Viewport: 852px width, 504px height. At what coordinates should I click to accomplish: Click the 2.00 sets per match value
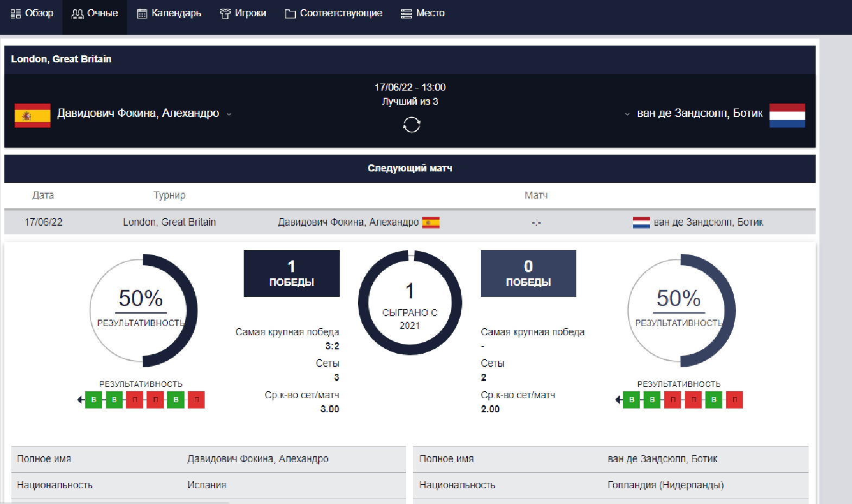(x=491, y=409)
